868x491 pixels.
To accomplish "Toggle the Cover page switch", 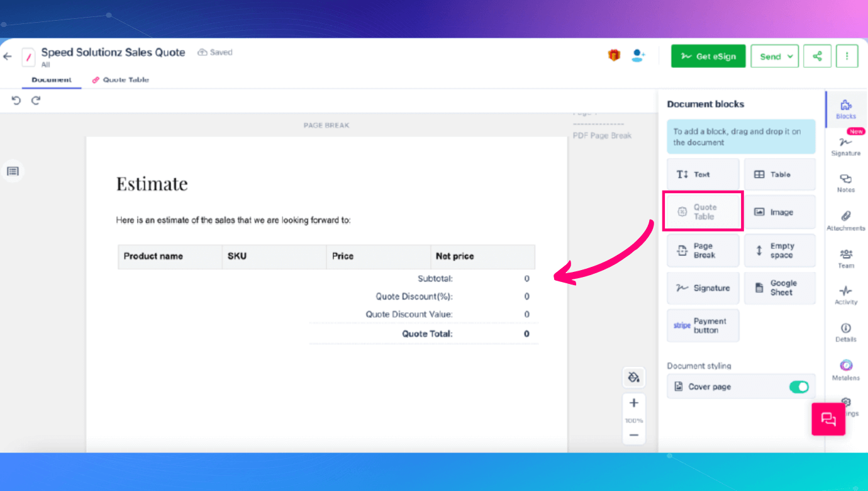I will point(799,387).
